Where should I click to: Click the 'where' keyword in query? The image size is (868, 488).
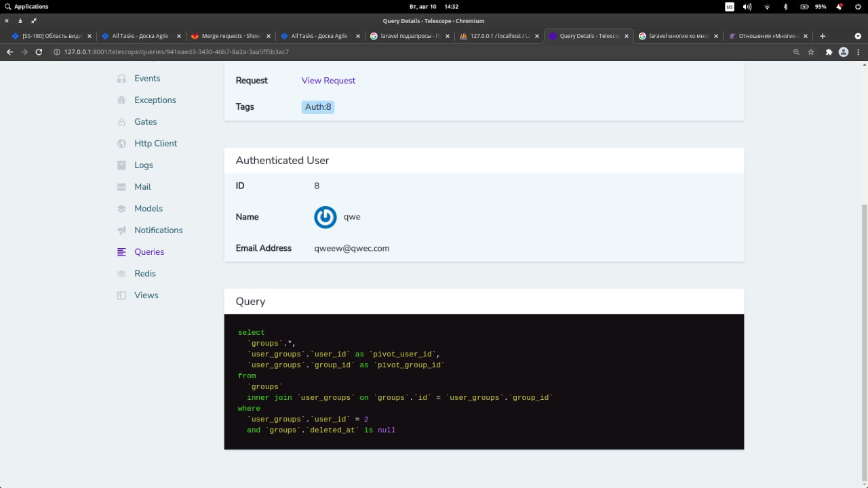[x=249, y=409]
